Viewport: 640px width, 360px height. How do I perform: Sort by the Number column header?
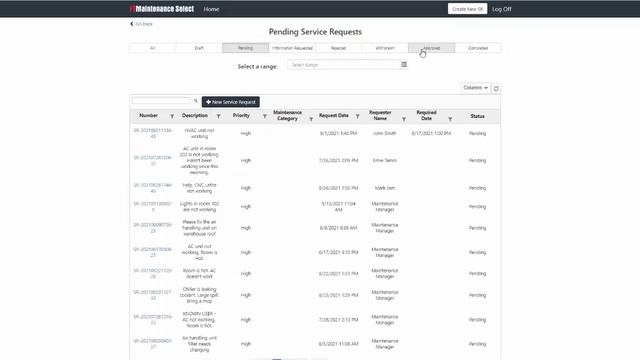pos(148,116)
